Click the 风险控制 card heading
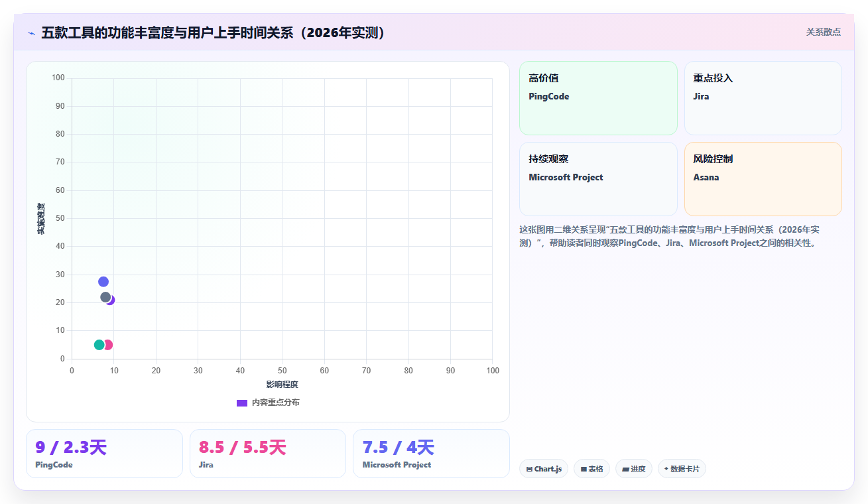The height and width of the screenshot is (504, 868). pyautogui.click(x=713, y=159)
